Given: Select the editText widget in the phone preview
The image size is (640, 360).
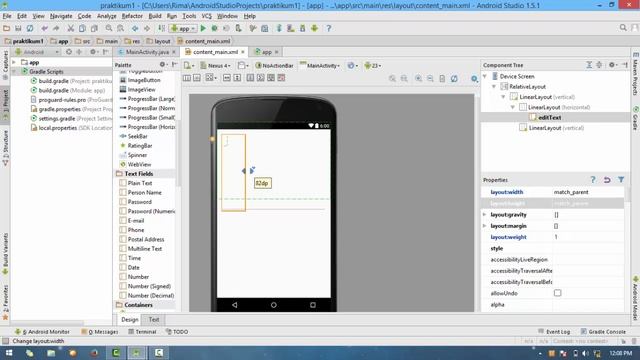Looking at the screenshot, I should tap(233, 173).
